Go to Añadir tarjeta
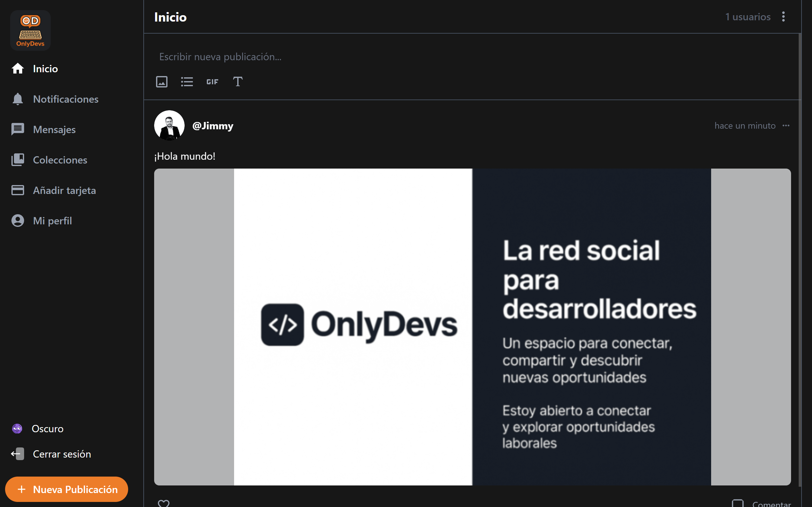The image size is (812, 507). coord(64,190)
